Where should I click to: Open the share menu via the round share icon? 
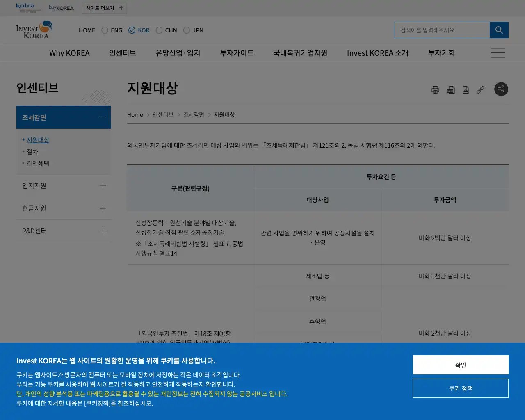click(501, 89)
